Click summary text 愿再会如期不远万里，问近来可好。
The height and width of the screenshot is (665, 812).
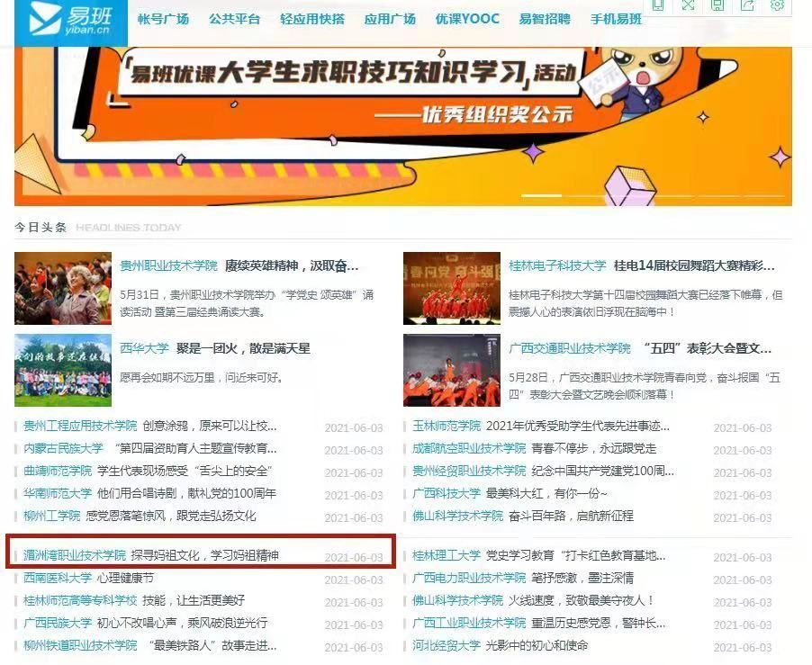202,378
